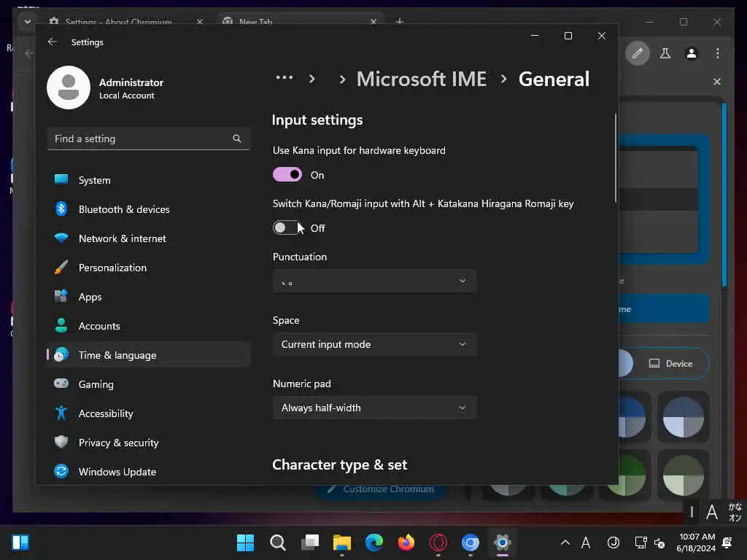The height and width of the screenshot is (560, 747).
Task: Open Bluetooth & devices category
Action: [x=149, y=209]
